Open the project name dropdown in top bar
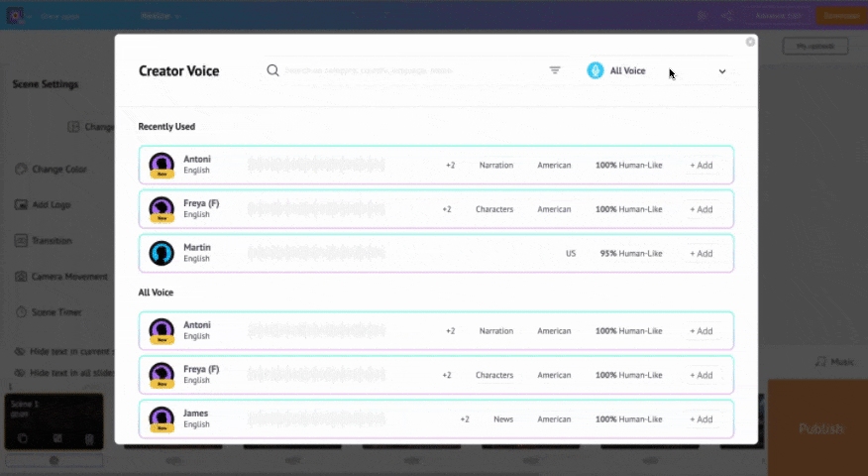The height and width of the screenshot is (476, 868). 161,16
